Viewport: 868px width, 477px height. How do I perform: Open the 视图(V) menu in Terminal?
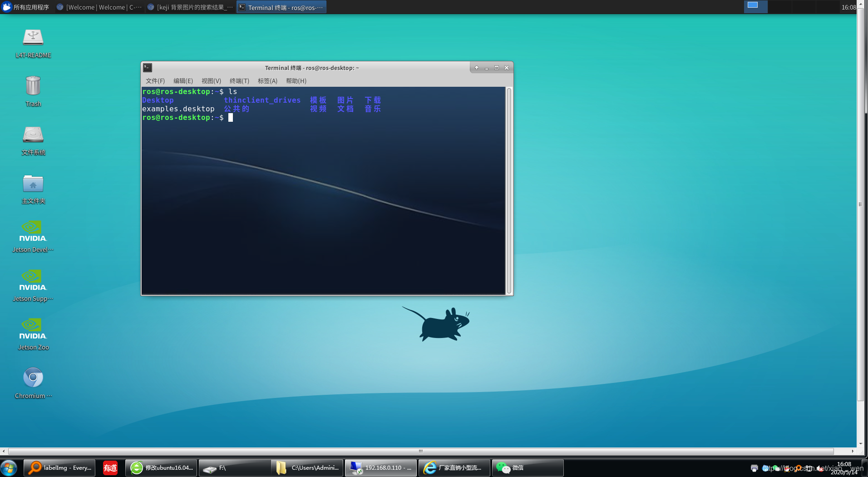[211, 81]
